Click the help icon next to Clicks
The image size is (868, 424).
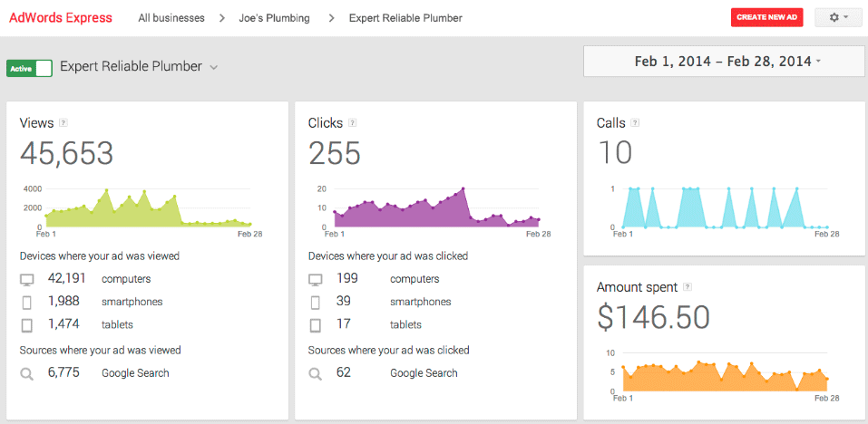click(352, 123)
